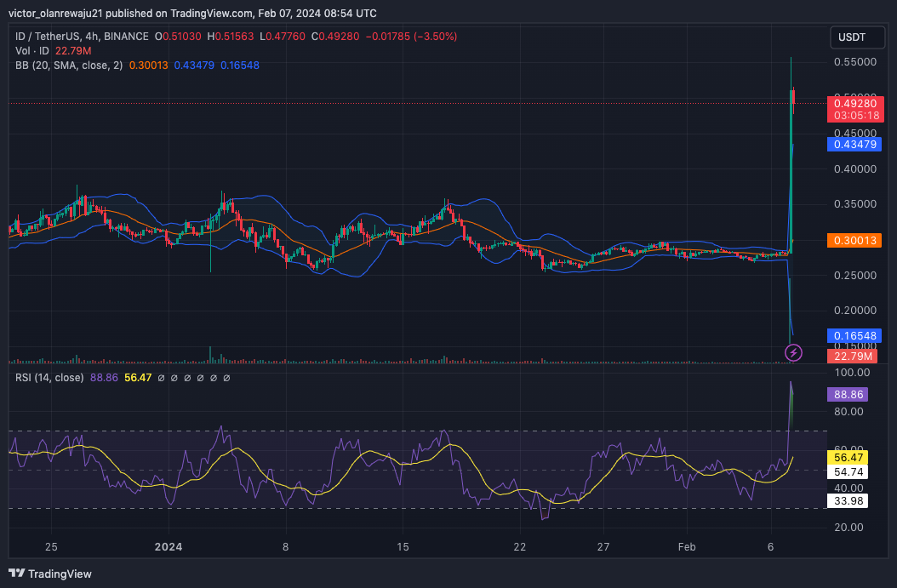Click the 22 date on time axis
Image resolution: width=897 pixels, height=588 pixels.
click(519, 547)
